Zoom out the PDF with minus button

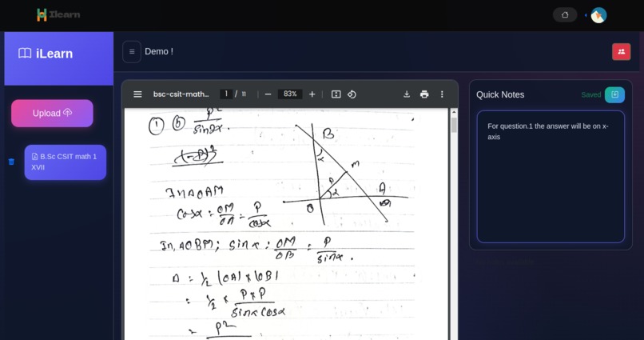268,94
